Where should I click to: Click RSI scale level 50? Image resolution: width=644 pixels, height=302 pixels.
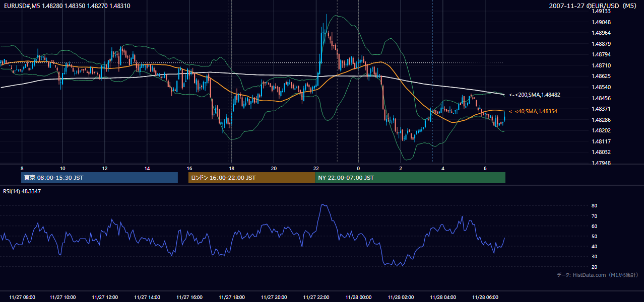tap(595, 236)
